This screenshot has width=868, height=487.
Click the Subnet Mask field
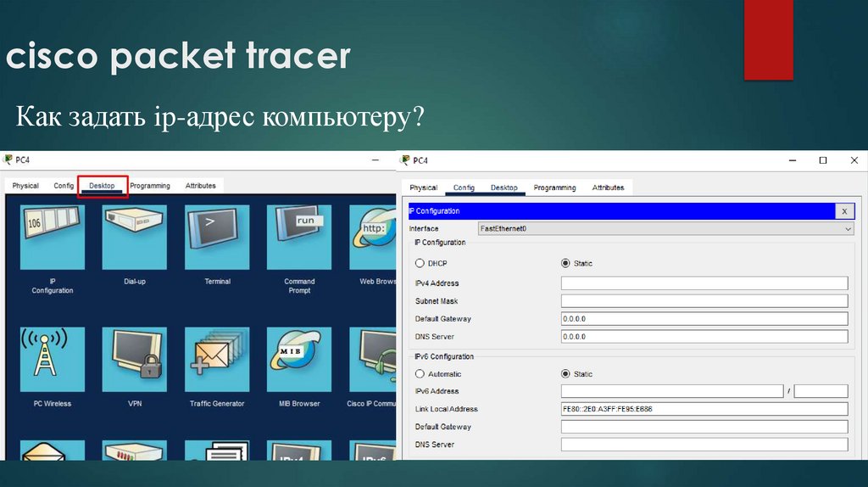point(704,301)
